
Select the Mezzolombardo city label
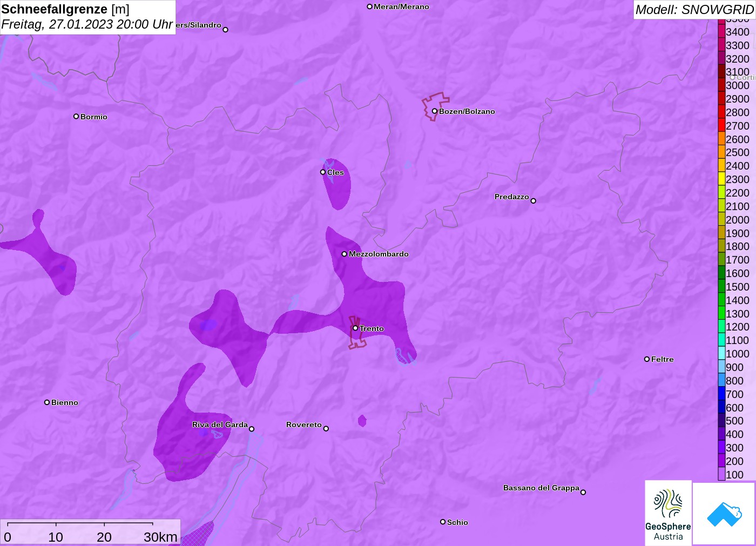379,254
